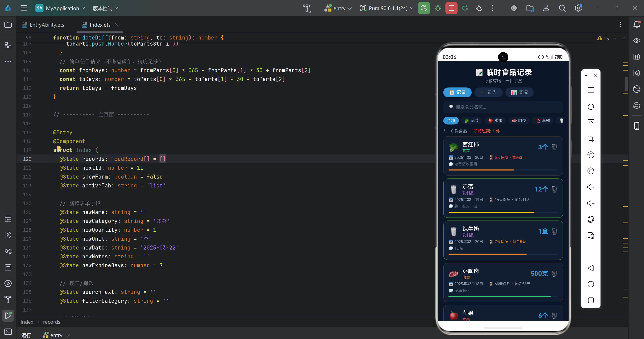Click the 搜索食品名称 search field

click(x=503, y=107)
